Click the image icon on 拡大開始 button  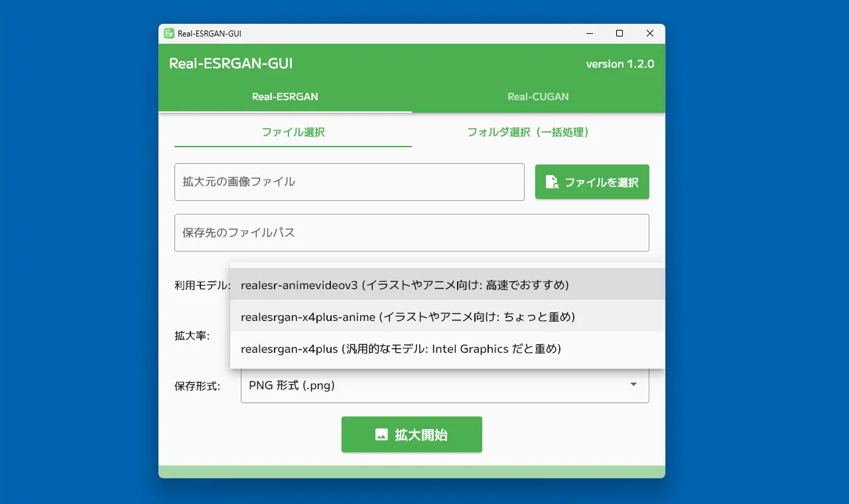point(381,434)
